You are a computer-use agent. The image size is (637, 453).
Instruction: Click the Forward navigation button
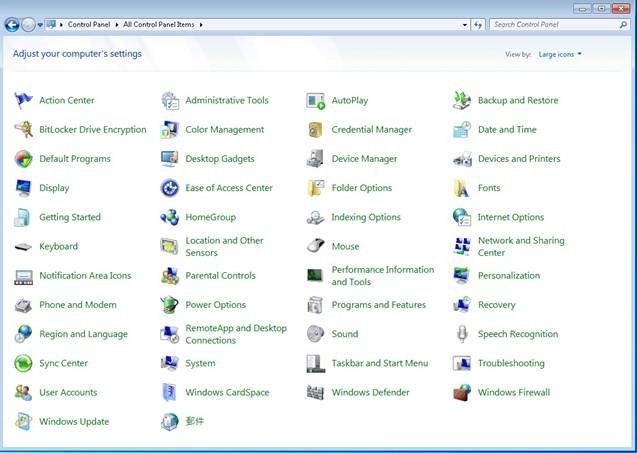click(28, 25)
